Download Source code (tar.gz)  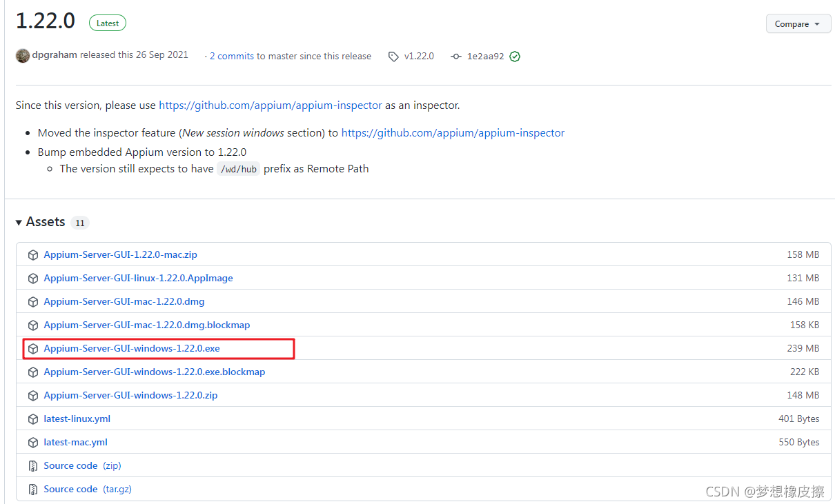point(88,489)
